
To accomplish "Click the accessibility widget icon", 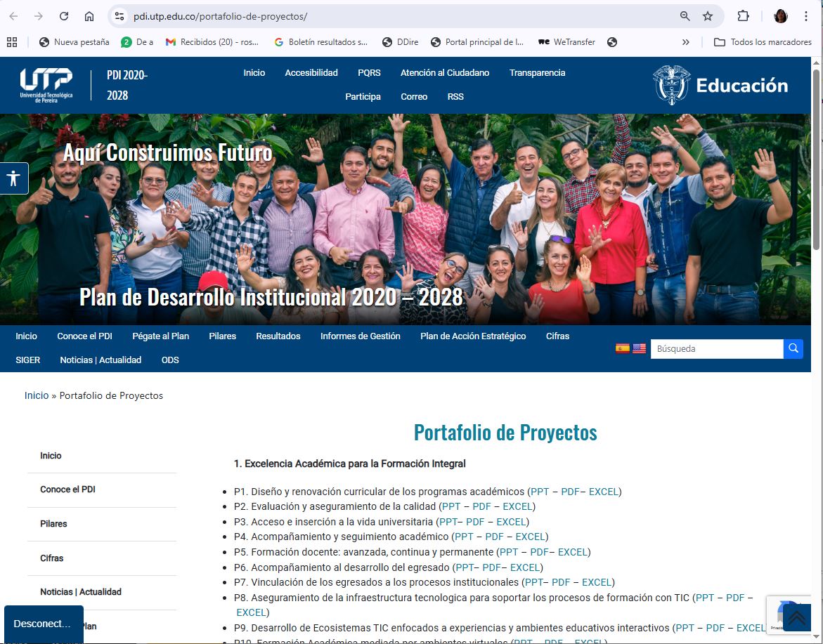I will (x=13, y=178).
